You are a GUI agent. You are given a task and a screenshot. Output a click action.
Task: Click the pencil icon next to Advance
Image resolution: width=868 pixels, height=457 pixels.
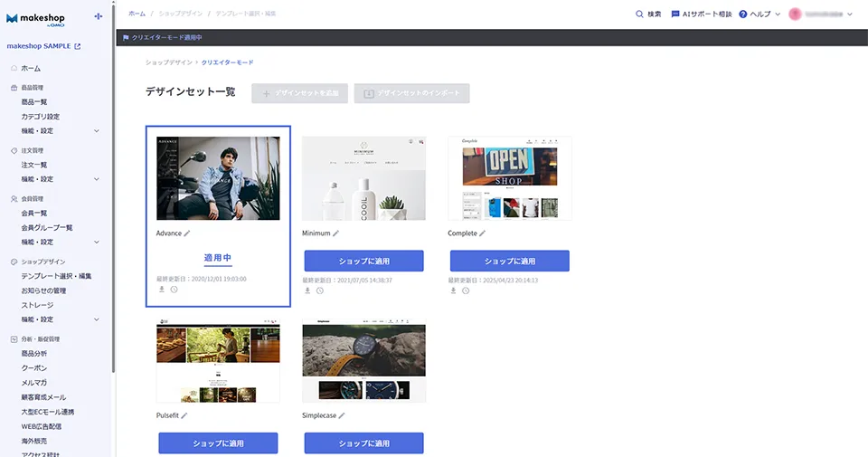[x=187, y=233]
